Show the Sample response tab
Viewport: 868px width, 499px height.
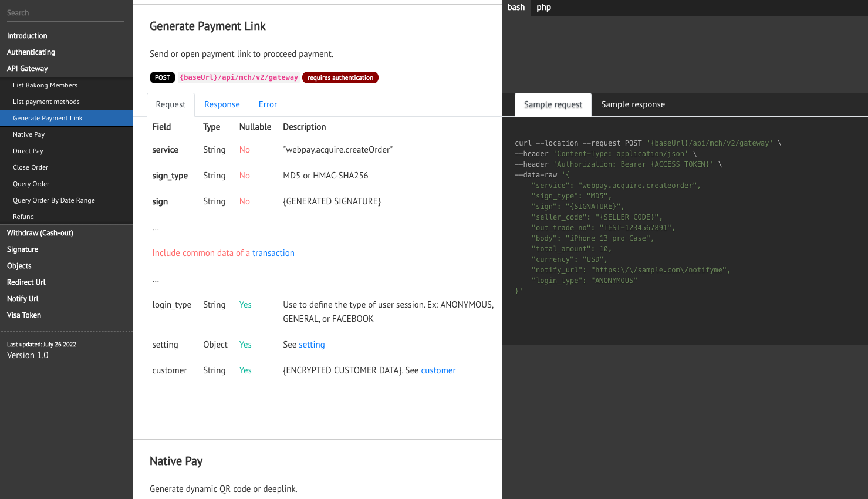click(x=633, y=104)
